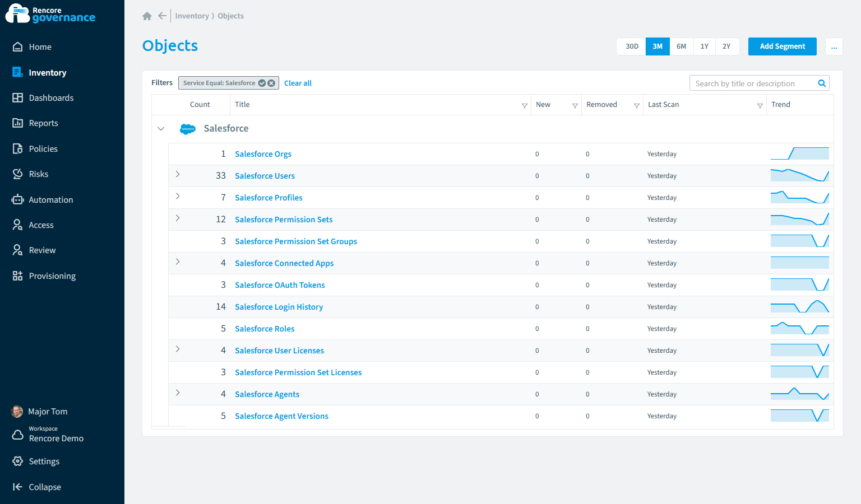Open the Home sidebar icon

[18, 47]
